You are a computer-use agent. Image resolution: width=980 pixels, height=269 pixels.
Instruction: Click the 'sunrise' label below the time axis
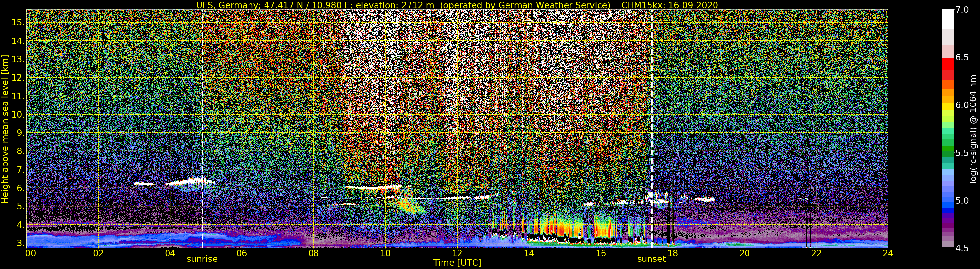tap(202, 259)
